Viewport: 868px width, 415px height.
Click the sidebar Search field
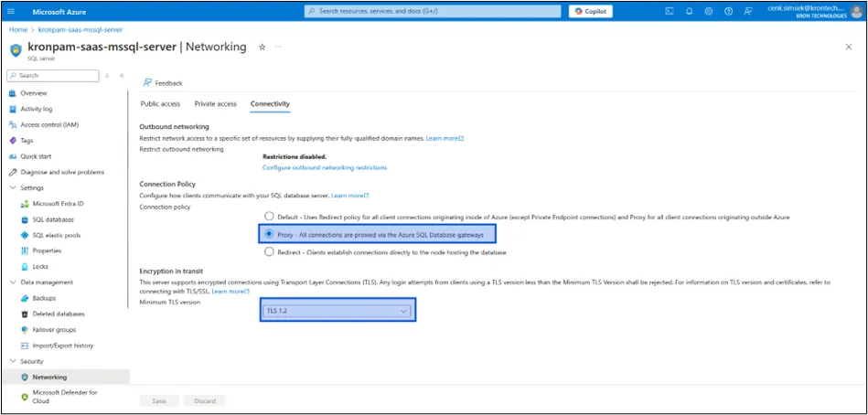(x=53, y=75)
